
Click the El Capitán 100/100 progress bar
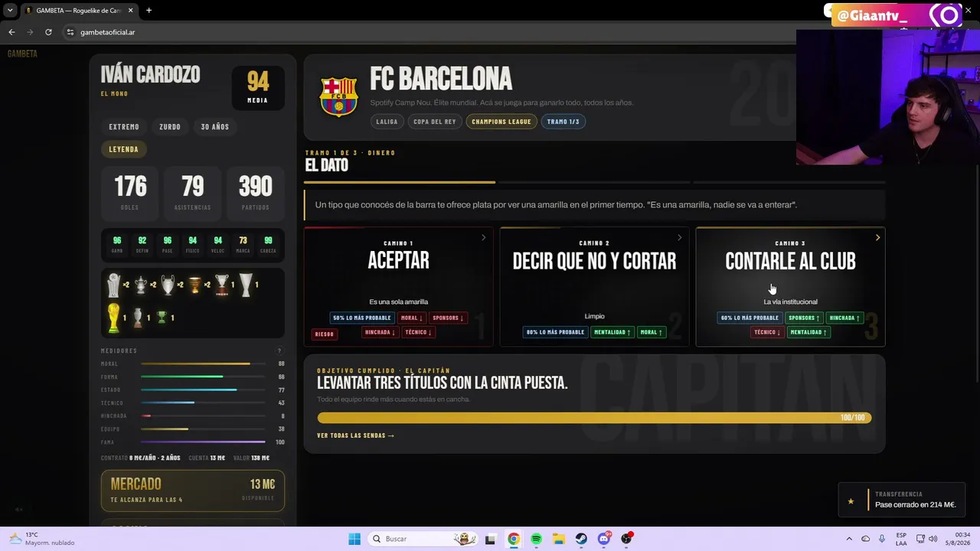pos(594,418)
